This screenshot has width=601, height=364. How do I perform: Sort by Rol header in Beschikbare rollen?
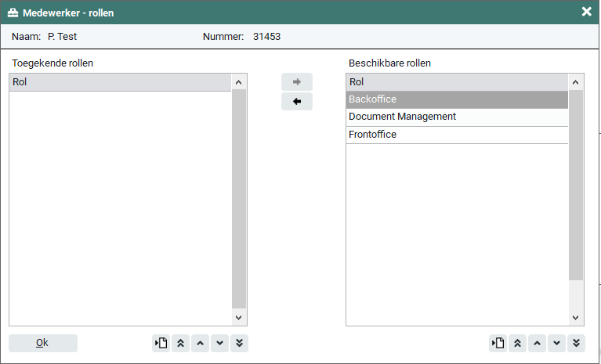(x=456, y=81)
